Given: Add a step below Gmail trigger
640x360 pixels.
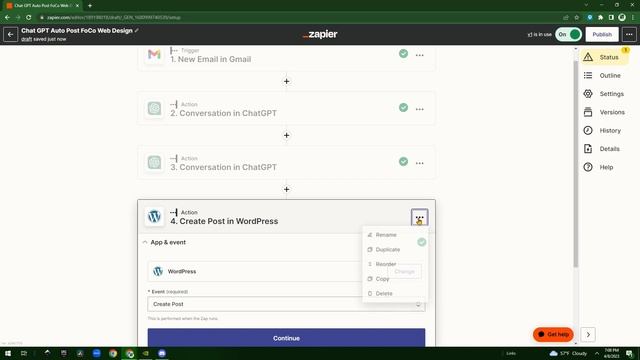Looking at the screenshot, I should point(287,81).
